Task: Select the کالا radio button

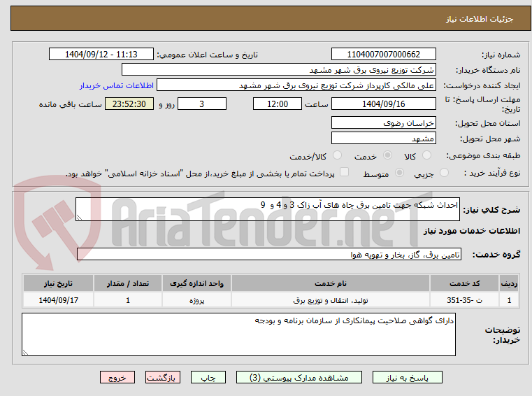Action: (426, 155)
